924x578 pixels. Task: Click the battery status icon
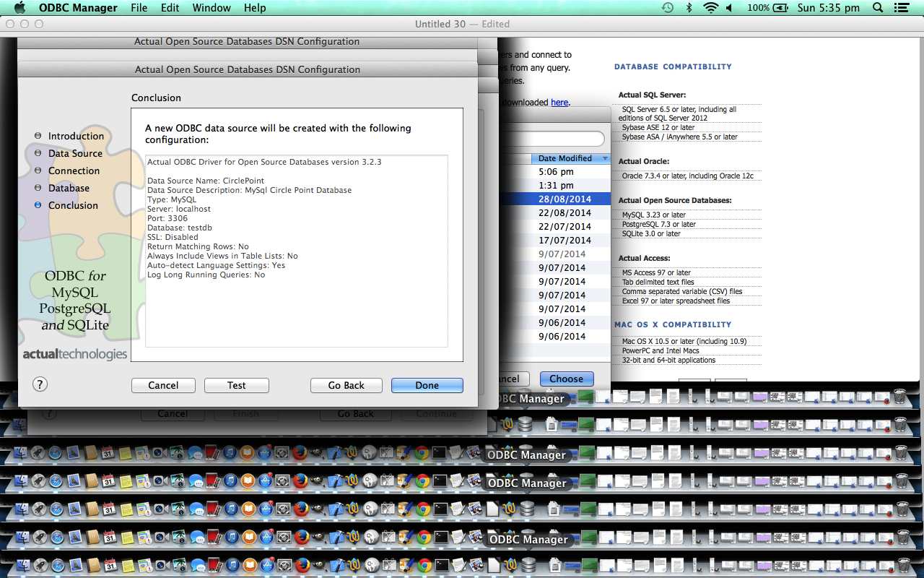point(780,8)
